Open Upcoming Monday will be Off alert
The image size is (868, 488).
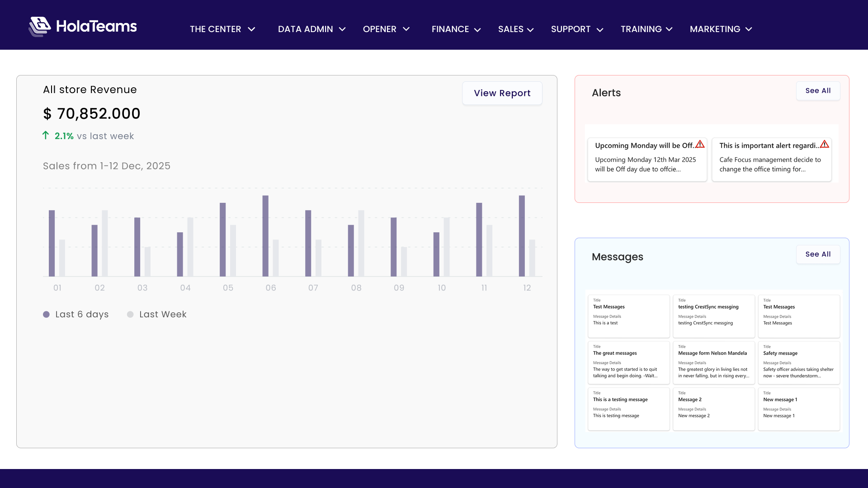tap(647, 160)
